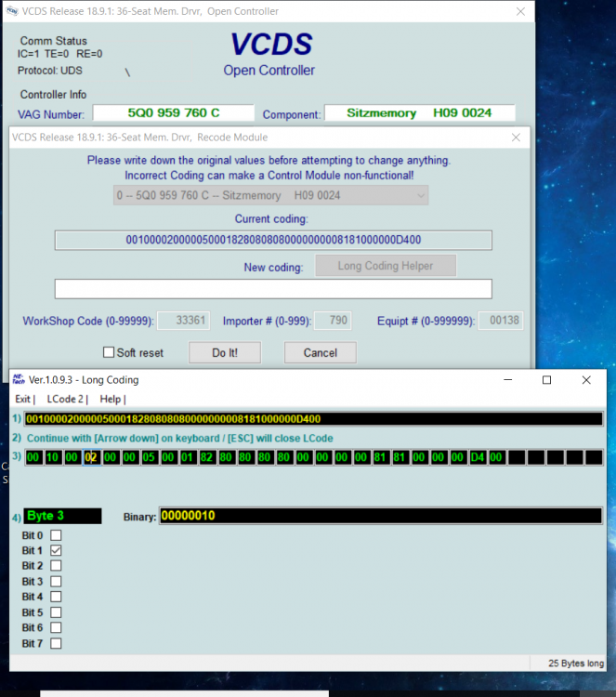Uncheck the Bit 1 checkbox
This screenshot has height=697, width=616.
[x=56, y=550]
